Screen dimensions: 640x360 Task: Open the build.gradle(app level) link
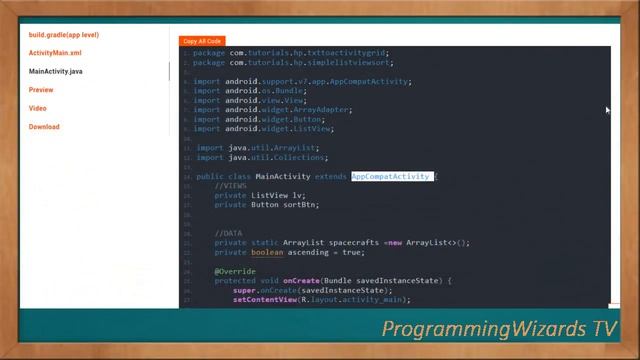64,35
